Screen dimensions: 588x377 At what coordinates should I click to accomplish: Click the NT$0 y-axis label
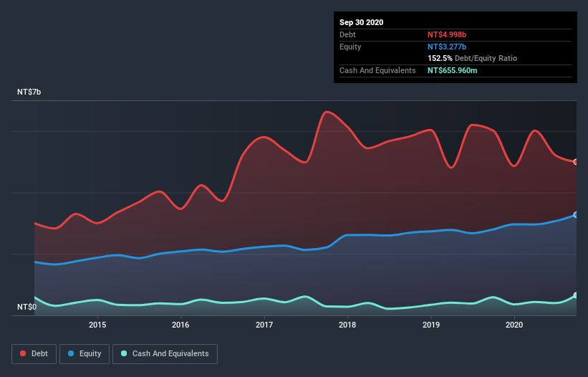[x=27, y=307]
